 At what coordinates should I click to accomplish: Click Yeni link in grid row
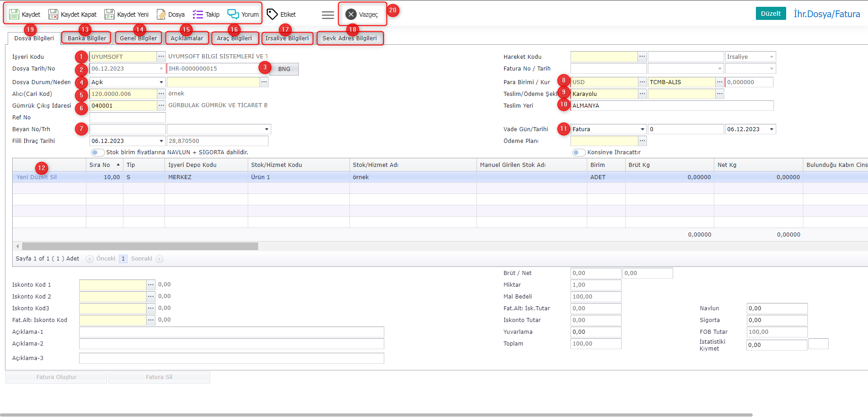pyautogui.click(x=22, y=177)
